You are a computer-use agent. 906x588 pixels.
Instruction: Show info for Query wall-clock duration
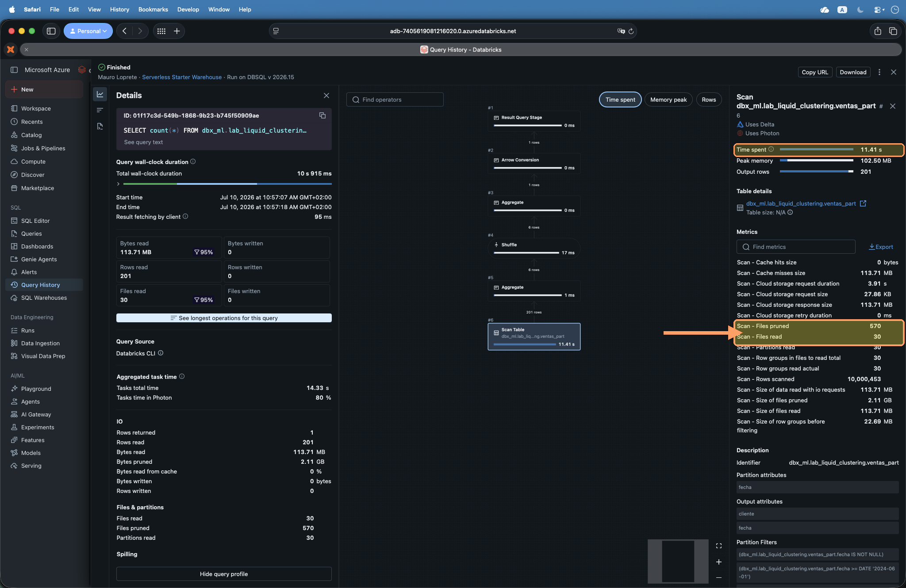193,162
